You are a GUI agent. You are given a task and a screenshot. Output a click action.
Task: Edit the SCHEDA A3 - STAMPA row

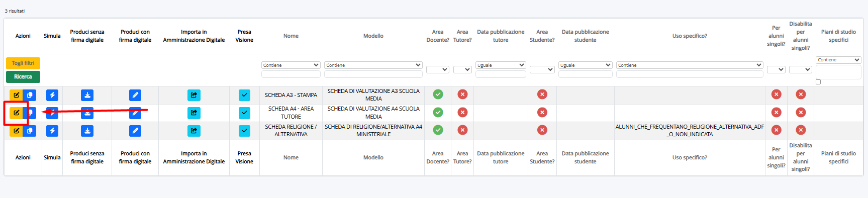click(x=16, y=95)
